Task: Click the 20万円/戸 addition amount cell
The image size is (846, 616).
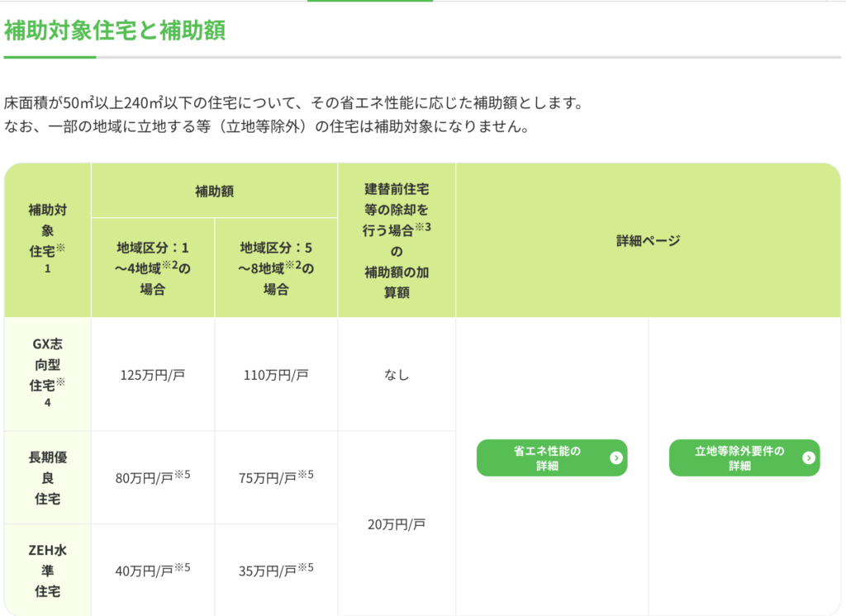Action: click(x=396, y=523)
